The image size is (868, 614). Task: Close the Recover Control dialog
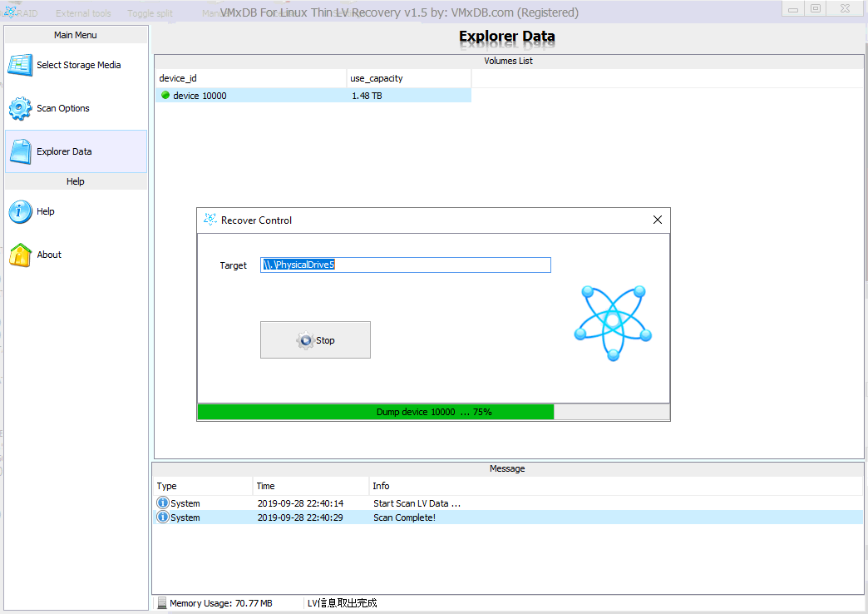click(657, 220)
